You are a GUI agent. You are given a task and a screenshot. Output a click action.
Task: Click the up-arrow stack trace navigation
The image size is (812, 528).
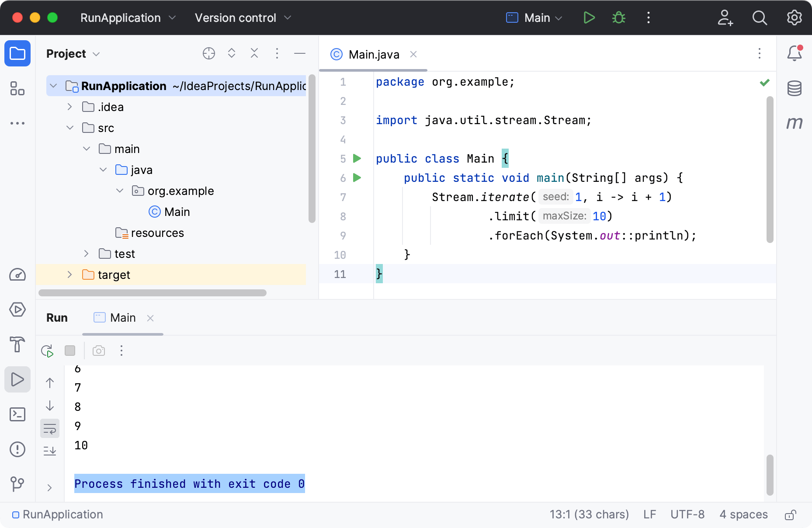[x=50, y=383]
